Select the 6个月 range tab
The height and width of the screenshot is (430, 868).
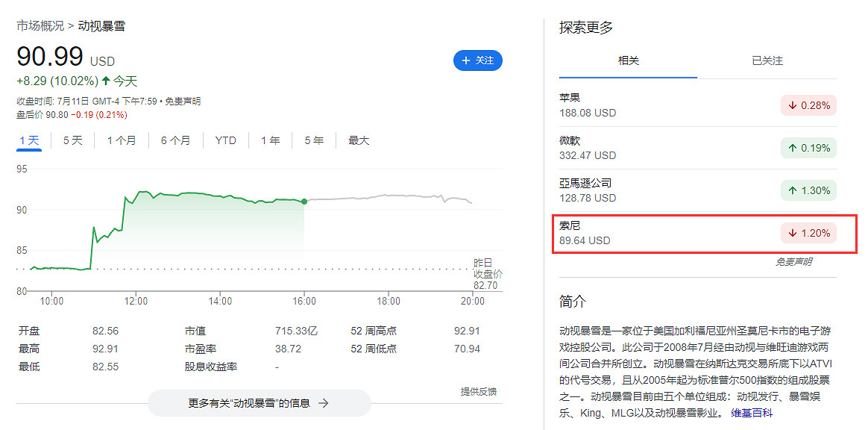[x=176, y=140]
